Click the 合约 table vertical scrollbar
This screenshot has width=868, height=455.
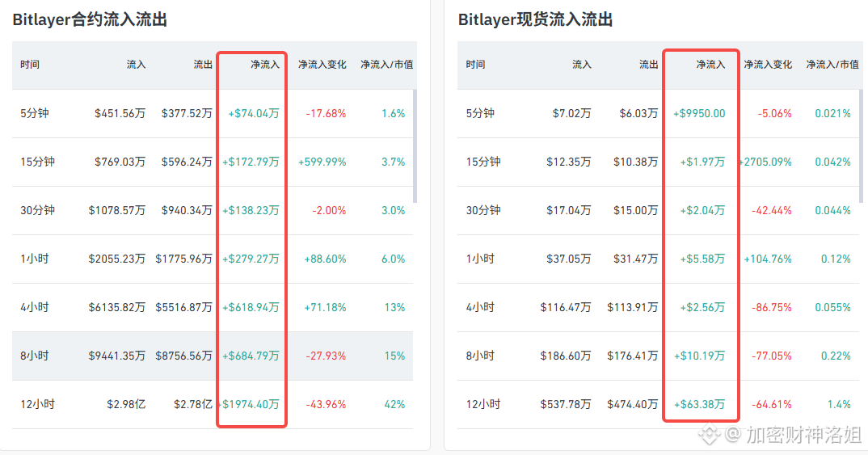point(415,146)
